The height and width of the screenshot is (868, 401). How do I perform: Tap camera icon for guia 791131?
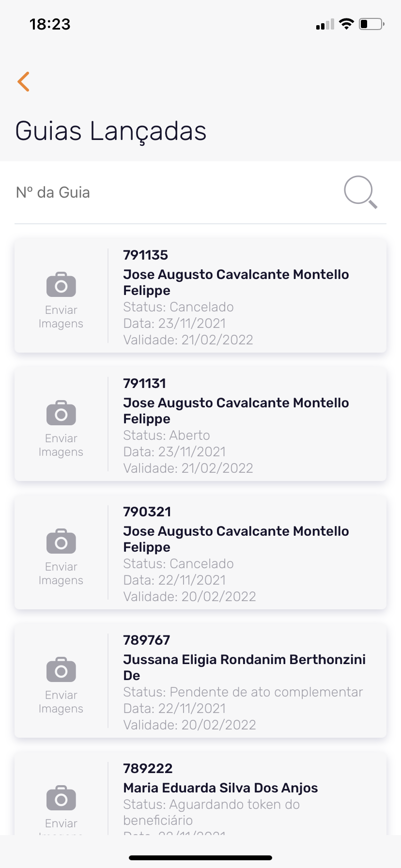click(61, 413)
